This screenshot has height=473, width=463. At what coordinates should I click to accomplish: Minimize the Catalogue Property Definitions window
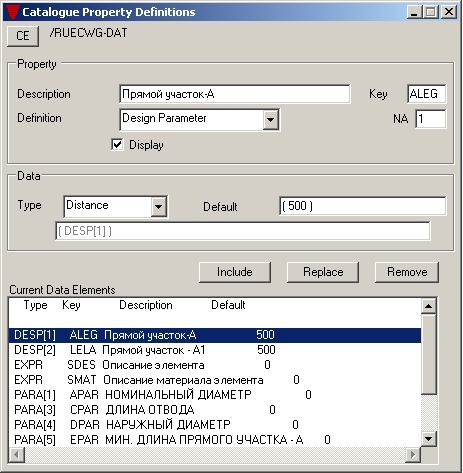414,12
